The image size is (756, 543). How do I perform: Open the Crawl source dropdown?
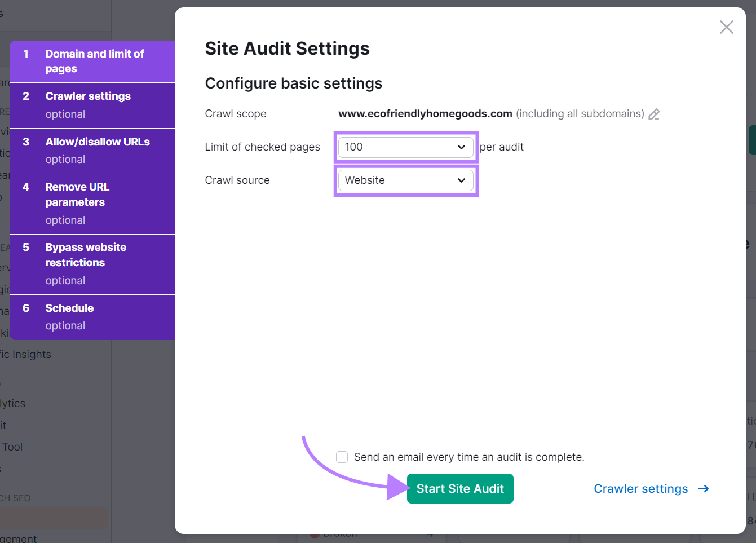[x=406, y=180]
